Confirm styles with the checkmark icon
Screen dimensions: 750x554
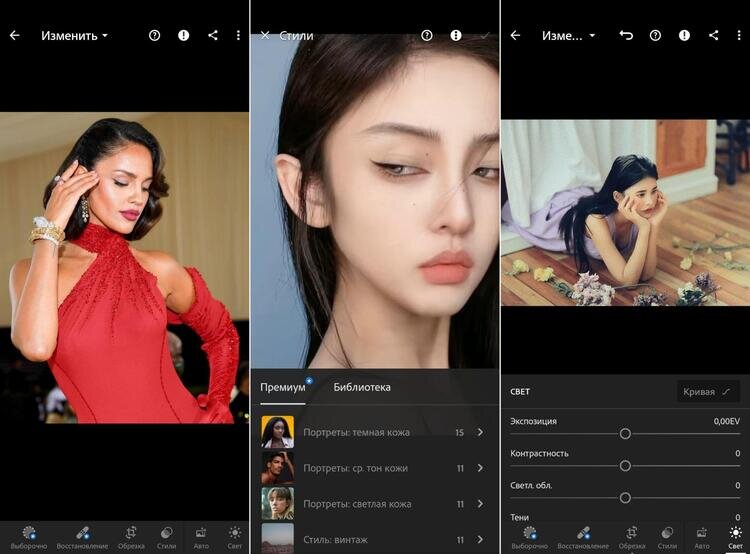tap(485, 35)
